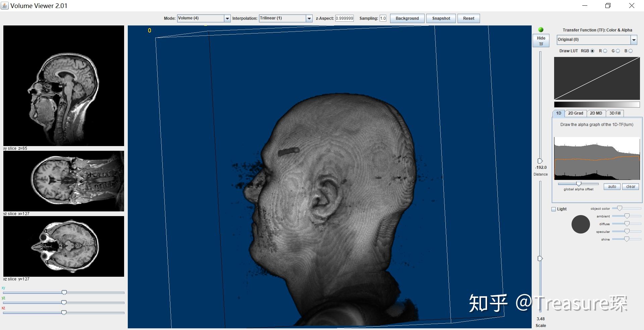This screenshot has height=330, width=644.
Task: Click the Volume Viewer title bar icon
Action: (x=5, y=5)
